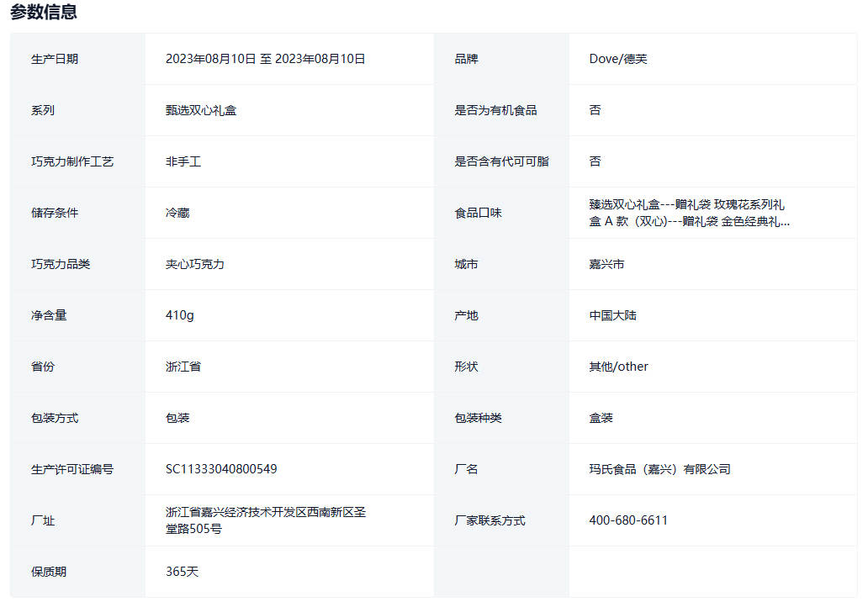Click the truncated 食品口味 flavor text

pos(689,213)
